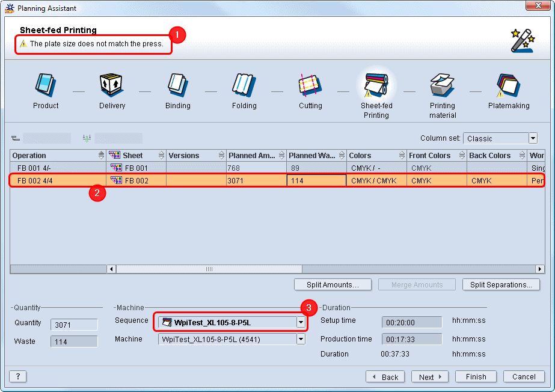
Task: Open the Cutting step icon
Action: coord(310,85)
